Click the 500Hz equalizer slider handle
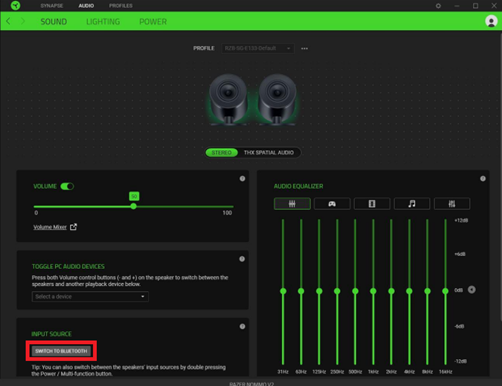502x386 pixels. (355, 291)
